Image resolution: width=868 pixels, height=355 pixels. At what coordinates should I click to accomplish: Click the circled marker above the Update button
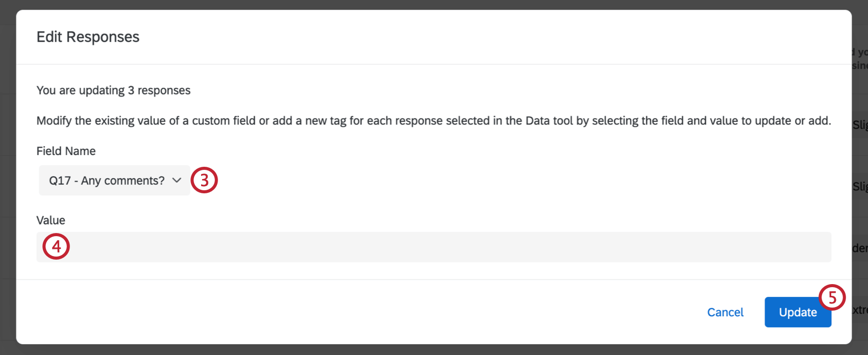pyautogui.click(x=832, y=297)
